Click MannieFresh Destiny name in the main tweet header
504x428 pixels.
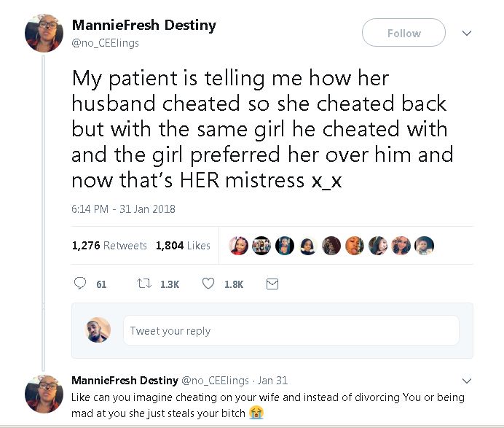[143, 26]
